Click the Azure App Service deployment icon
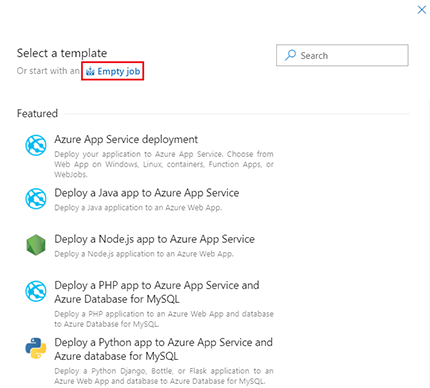The width and height of the screenshot is (430, 388). (x=36, y=145)
